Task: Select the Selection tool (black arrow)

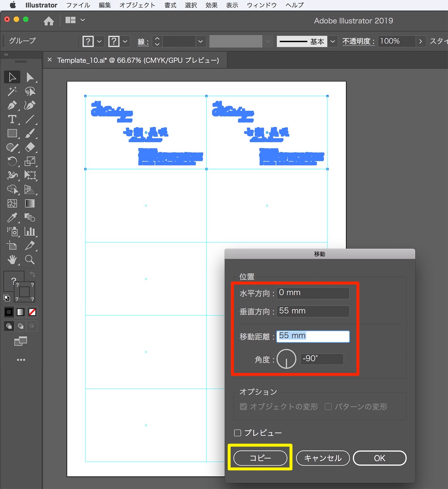Action: 12,77
